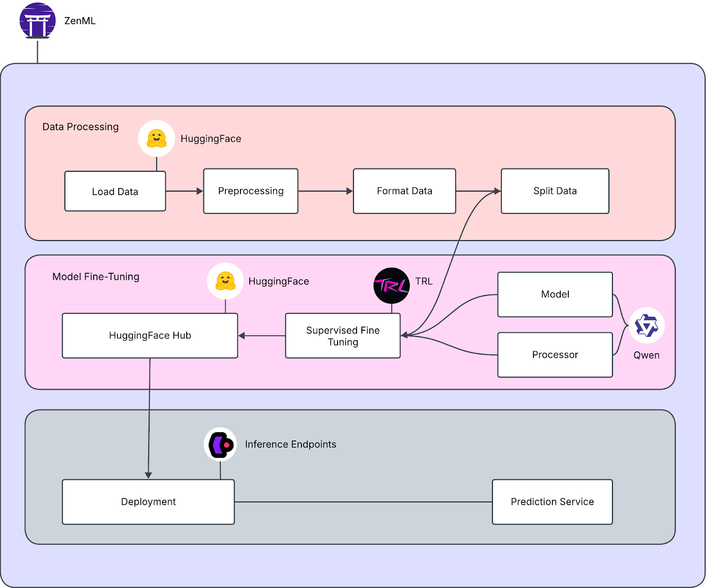The image size is (706, 588).
Task: Select the Format Data node
Action: (404, 191)
